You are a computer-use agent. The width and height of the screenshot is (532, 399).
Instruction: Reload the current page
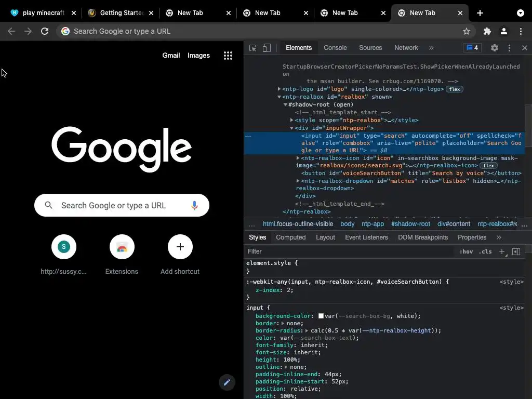(x=45, y=31)
